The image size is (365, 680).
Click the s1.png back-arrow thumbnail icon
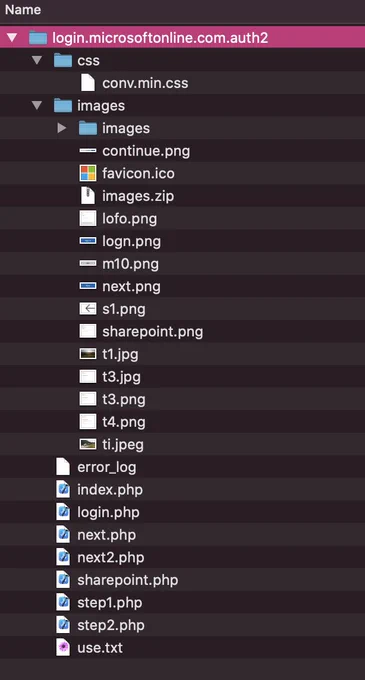pyautogui.click(x=88, y=309)
